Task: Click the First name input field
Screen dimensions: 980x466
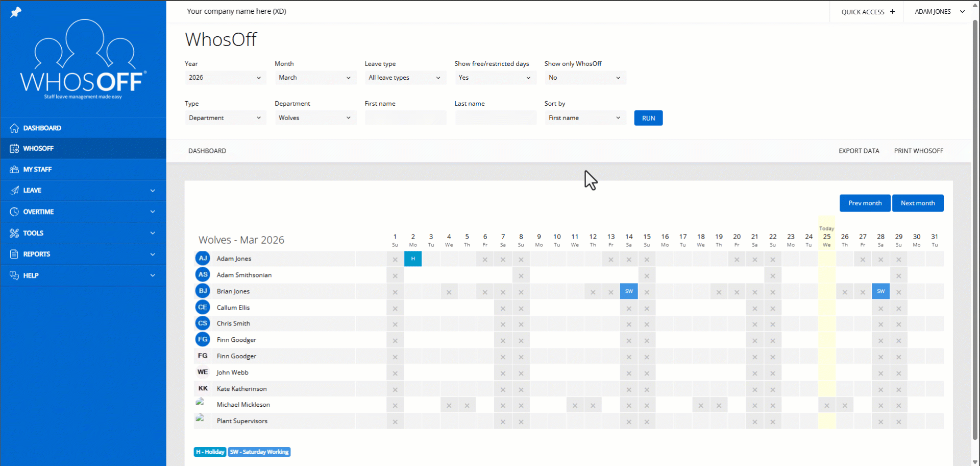Action: click(405, 118)
